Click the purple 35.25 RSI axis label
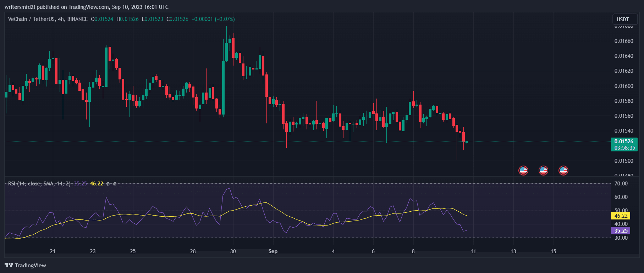 pos(621,231)
